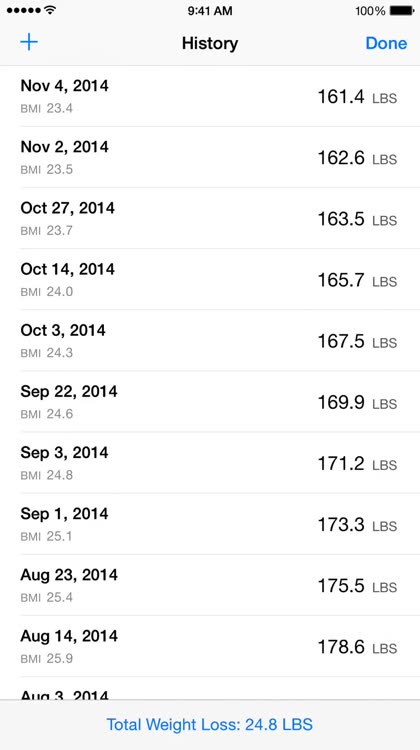This screenshot has height=750, width=420.
Task: Open the Oct 14, 2014 entry
Action: coord(210,279)
